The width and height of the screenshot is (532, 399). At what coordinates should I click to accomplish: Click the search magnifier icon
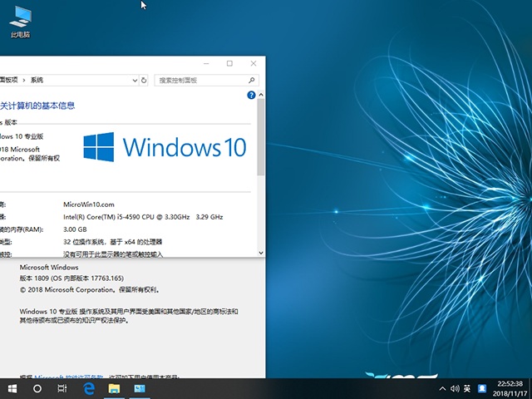pos(251,81)
